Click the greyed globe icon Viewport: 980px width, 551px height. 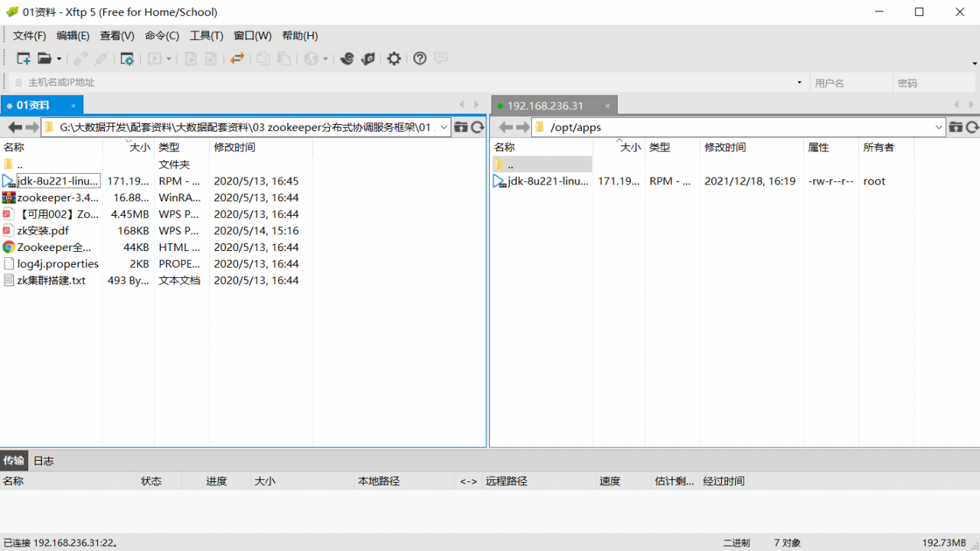pos(311,58)
